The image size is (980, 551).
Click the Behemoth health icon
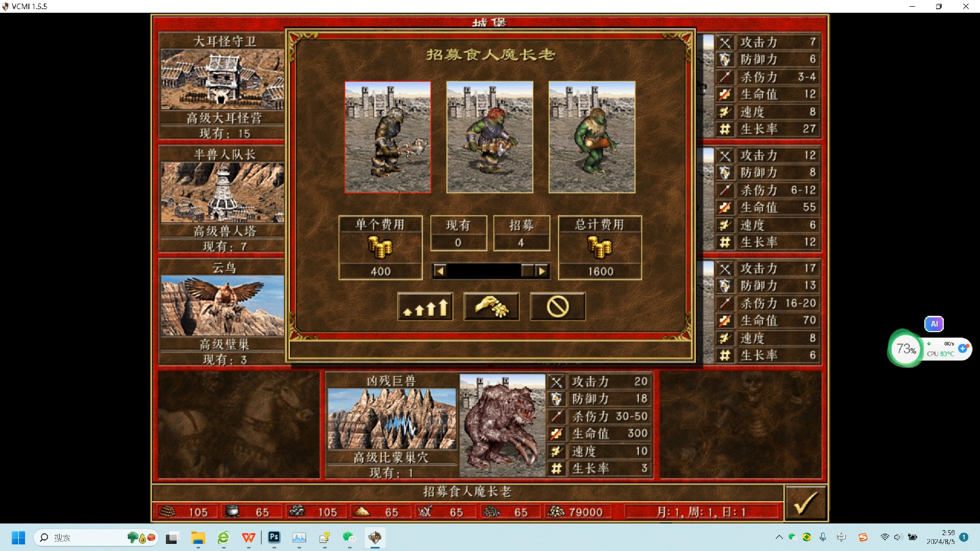coord(557,434)
